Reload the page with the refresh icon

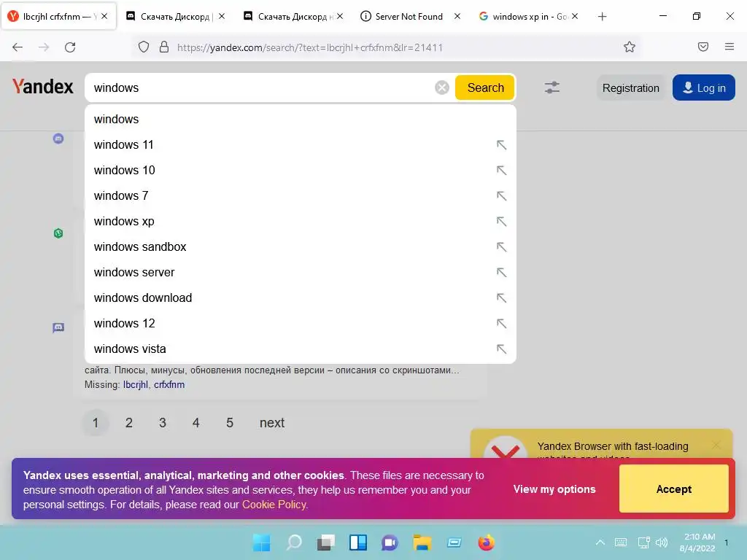(x=70, y=47)
